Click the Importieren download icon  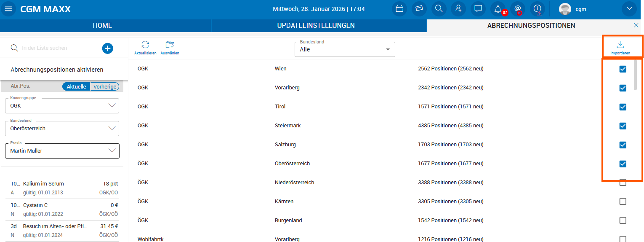620,45
